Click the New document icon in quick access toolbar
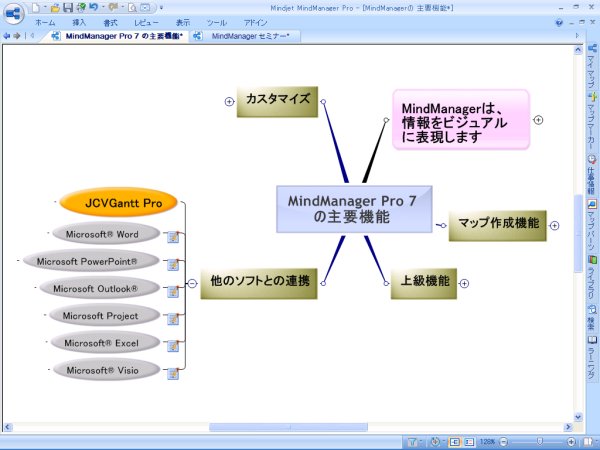600x450 pixels. tap(36, 7)
